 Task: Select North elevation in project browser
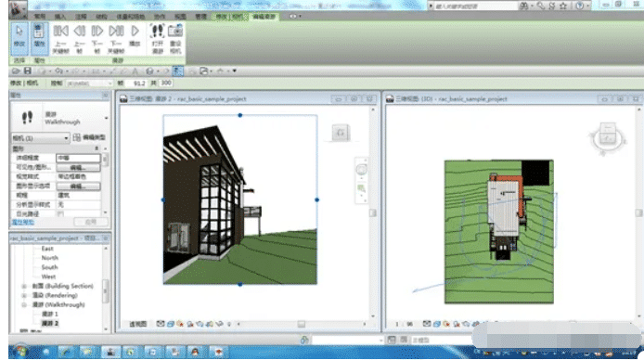pos(50,258)
